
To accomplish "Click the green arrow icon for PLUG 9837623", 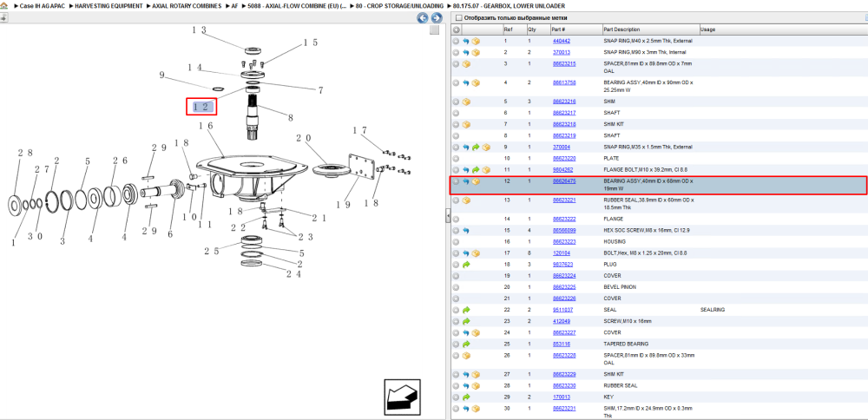I will click(466, 265).
